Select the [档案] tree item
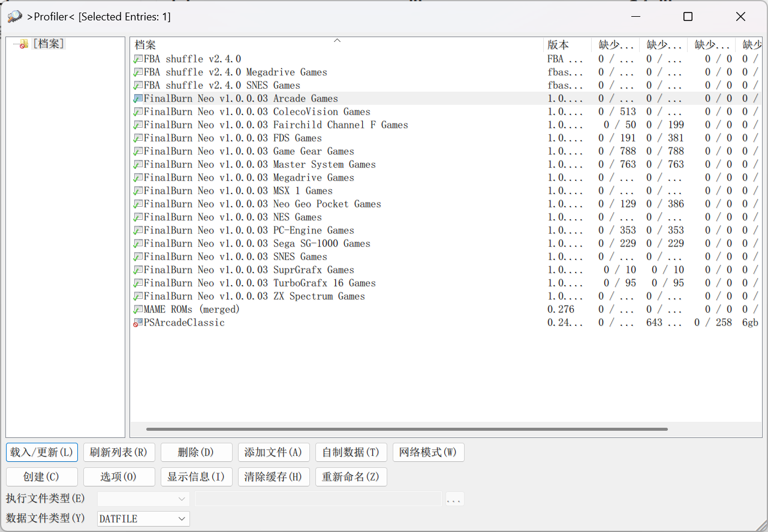Screen dimensions: 768x532 (49, 44)
